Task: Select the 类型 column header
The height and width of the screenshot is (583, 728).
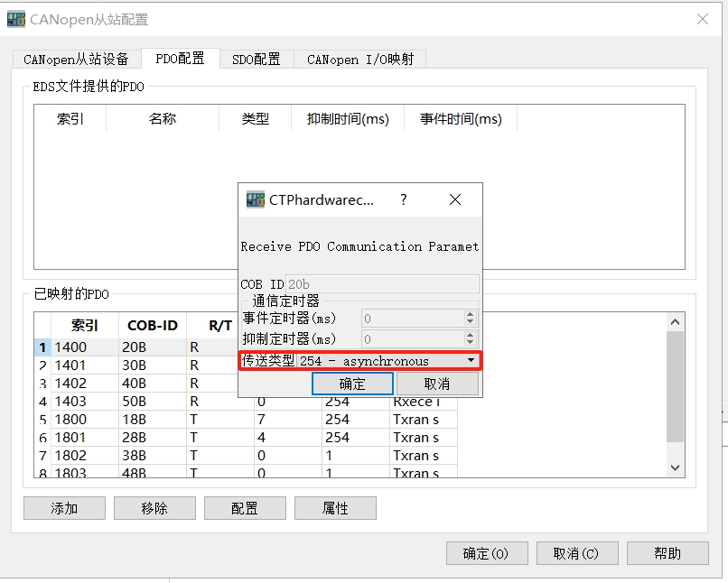Action: [x=256, y=119]
